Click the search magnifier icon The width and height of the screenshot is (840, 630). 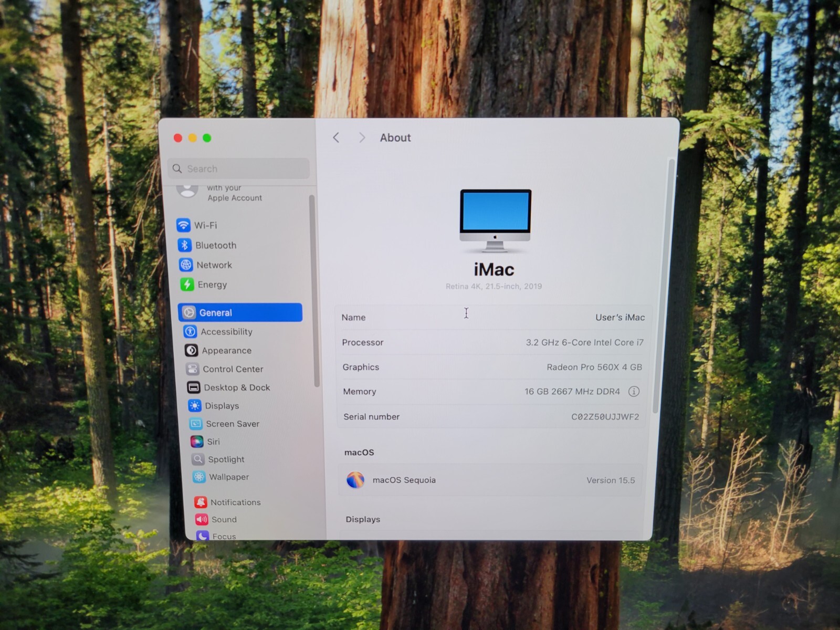[177, 169]
